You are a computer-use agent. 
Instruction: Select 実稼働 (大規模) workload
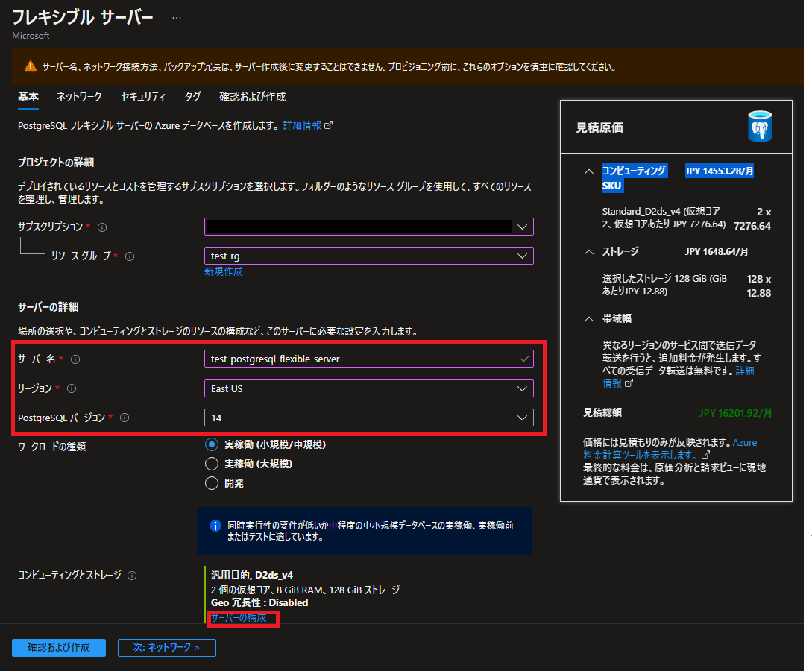tap(212, 464)
